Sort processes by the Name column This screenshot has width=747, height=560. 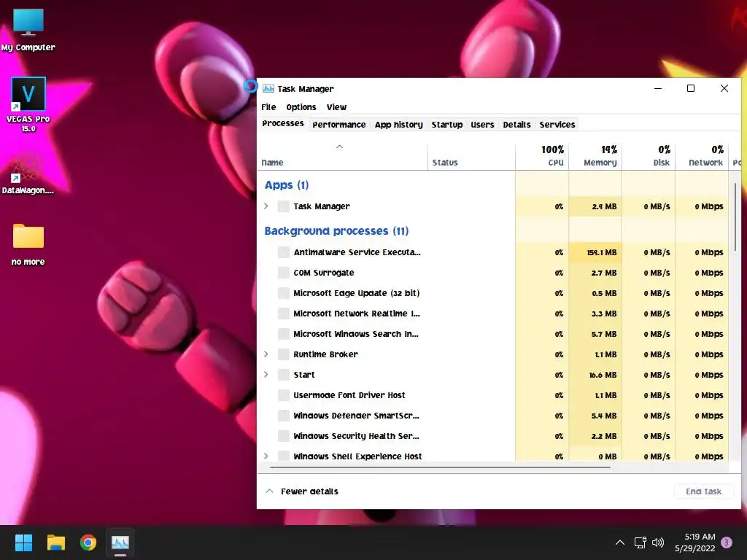342,156
